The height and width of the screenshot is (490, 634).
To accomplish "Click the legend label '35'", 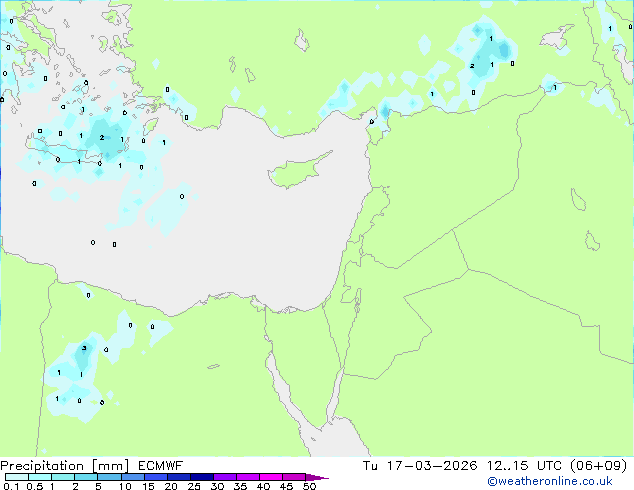I will coord(240,486).
